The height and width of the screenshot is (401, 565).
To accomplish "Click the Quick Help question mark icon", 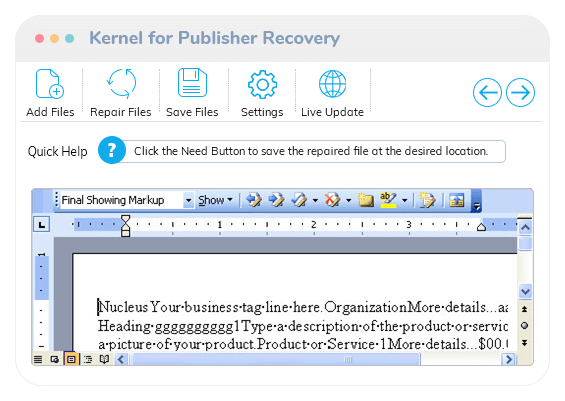I will (x=112, y=150).
